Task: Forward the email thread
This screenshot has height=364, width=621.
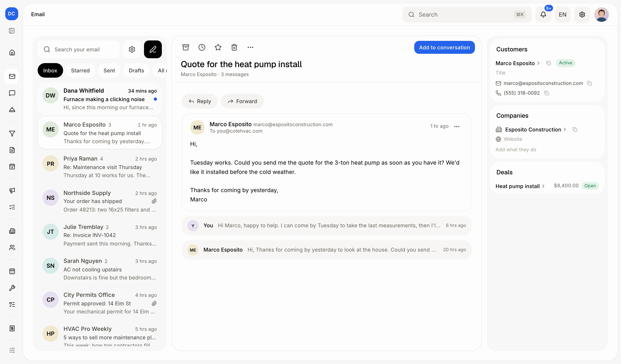Action: click(x=242, y=101)
